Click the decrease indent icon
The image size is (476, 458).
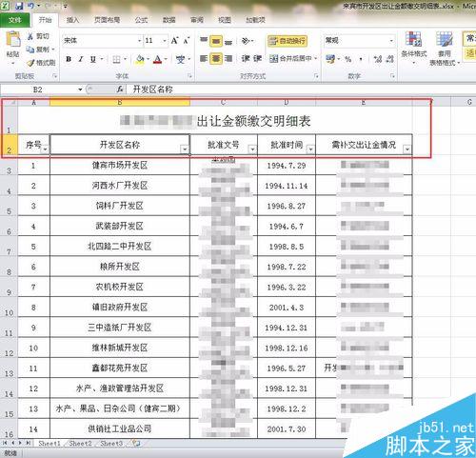(246, 59)
